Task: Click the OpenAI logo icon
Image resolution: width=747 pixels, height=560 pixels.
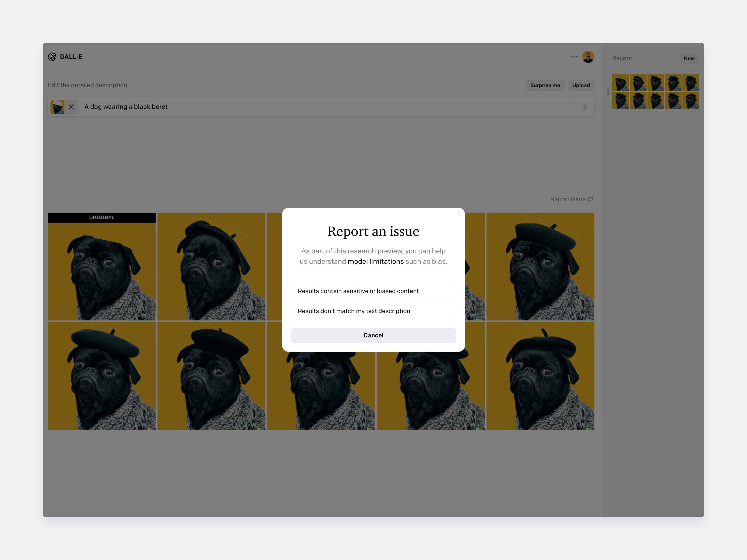Action: click(x=52, y=57)
